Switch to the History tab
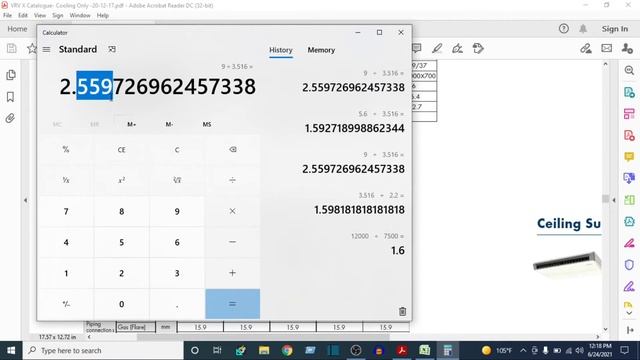 (281, 50)
